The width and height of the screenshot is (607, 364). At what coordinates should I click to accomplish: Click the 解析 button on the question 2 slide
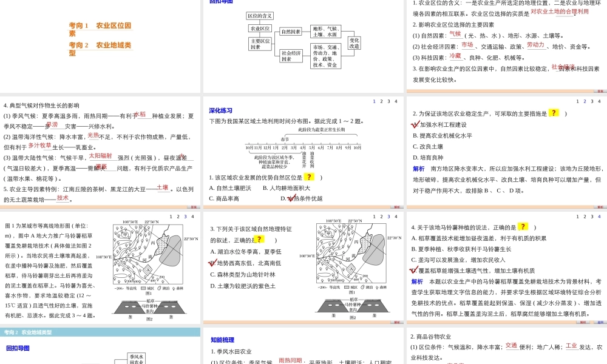[x=600, y=207]
